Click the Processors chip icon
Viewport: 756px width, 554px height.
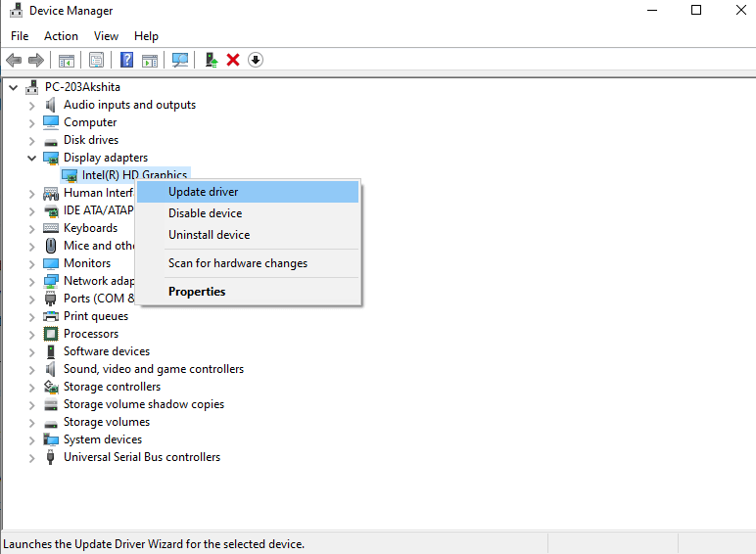click(51, 334)
